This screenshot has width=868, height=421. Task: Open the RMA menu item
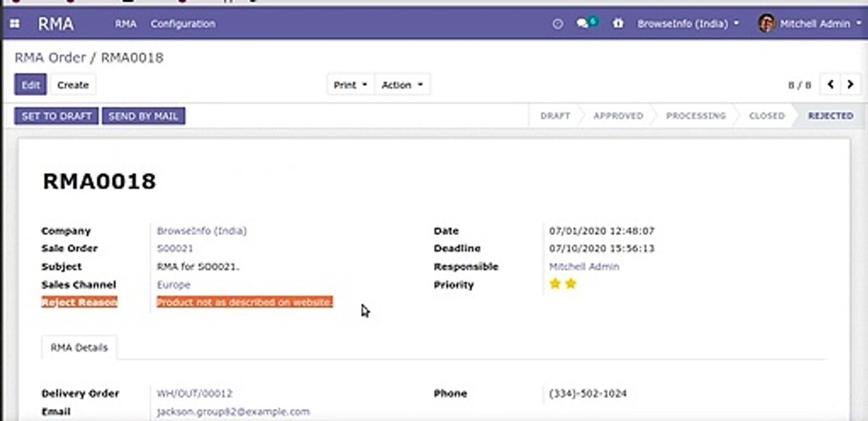(x=126, y=24)
